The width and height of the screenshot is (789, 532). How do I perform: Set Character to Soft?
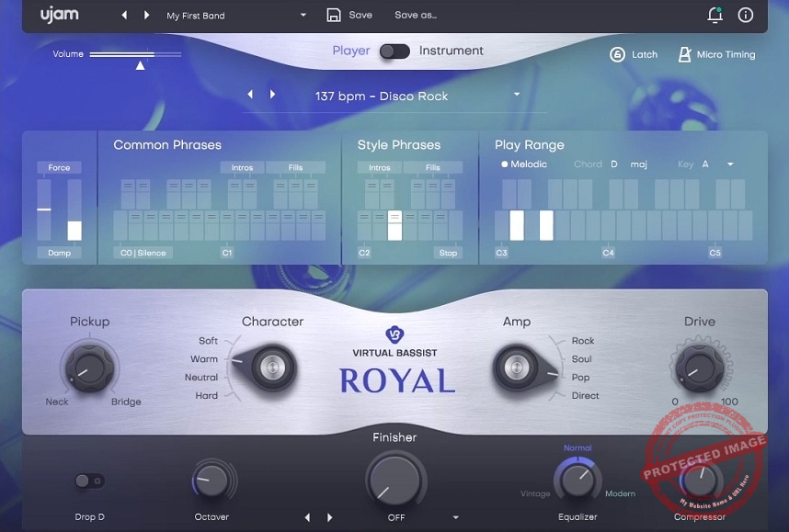[208, 340]
